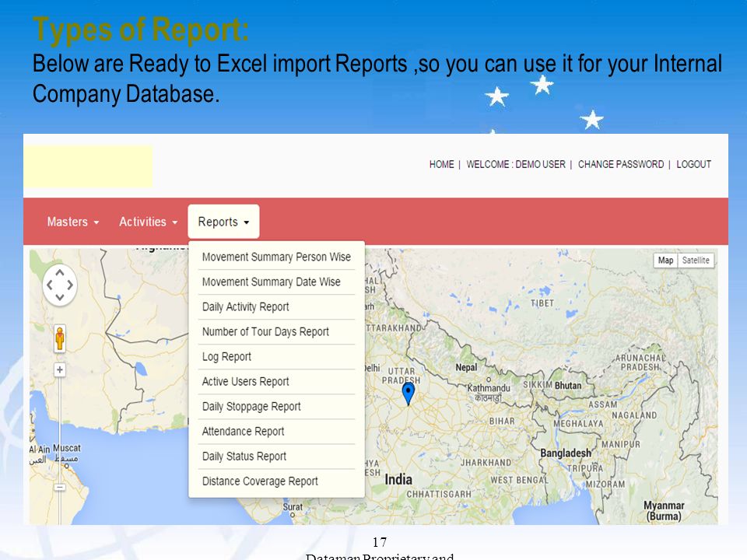Click the NAGALAND map label
Image resolution: width=747 pixels, height=560 pixels.
(x=634, y=415)
